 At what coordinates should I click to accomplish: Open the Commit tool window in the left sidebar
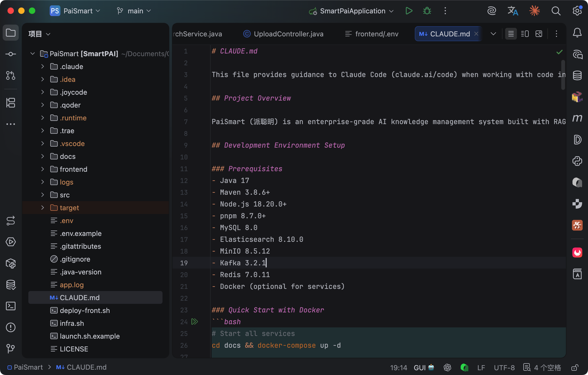(11, 54)
